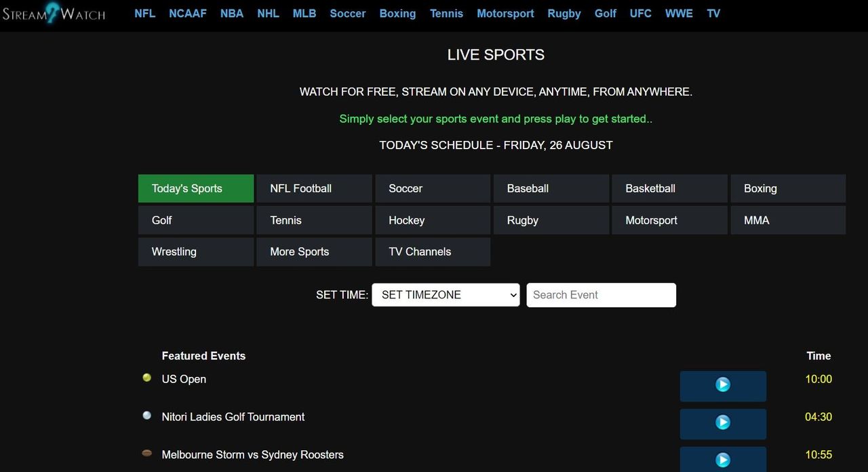Open Motorsport in the top navigation
Screen dimensions: 868x472
(505, 14)
